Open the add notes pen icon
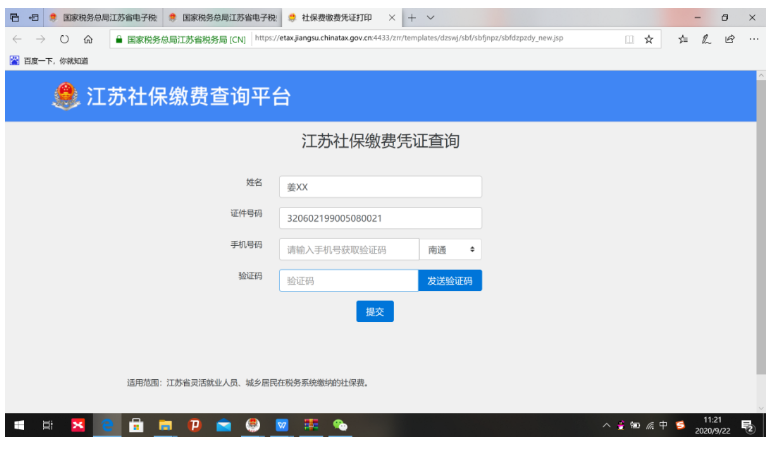Screen dimensions: 777x463 coord(706,39)
